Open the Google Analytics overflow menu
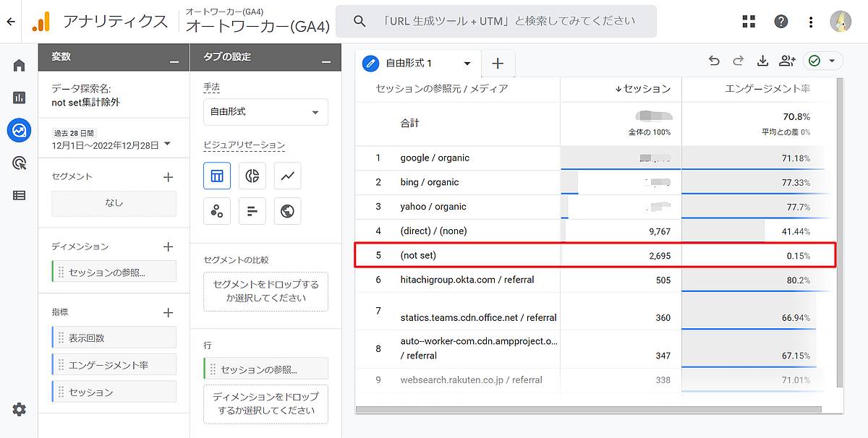The image size is (868, 438). click(810, 22)
